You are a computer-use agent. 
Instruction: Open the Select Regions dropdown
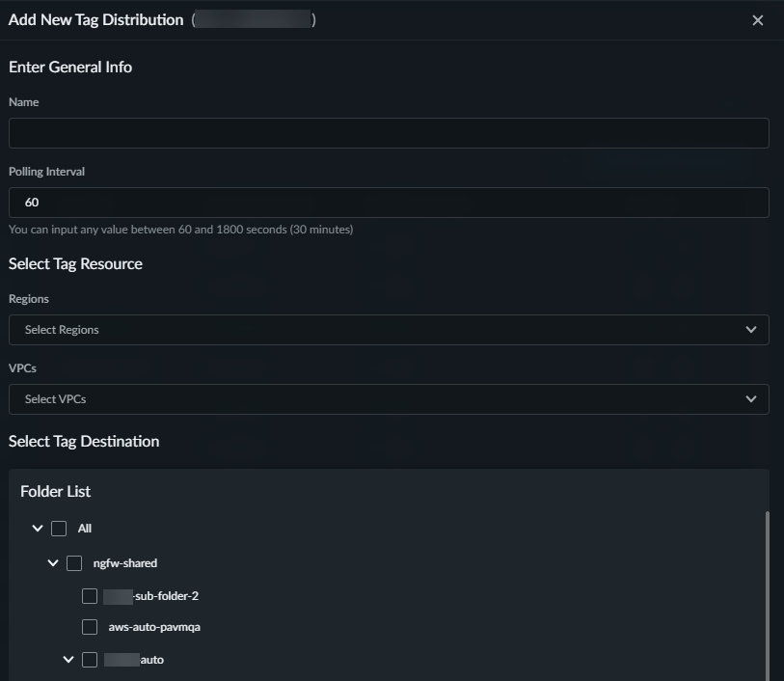pos(376,330)
